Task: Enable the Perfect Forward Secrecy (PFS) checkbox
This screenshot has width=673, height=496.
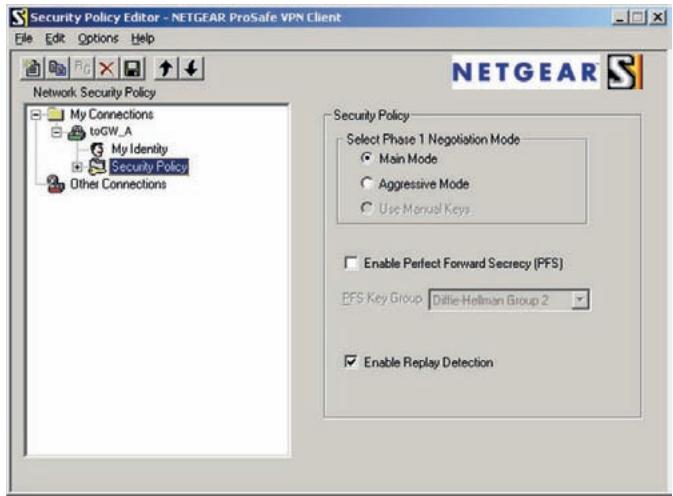Action: coord(351,263)
